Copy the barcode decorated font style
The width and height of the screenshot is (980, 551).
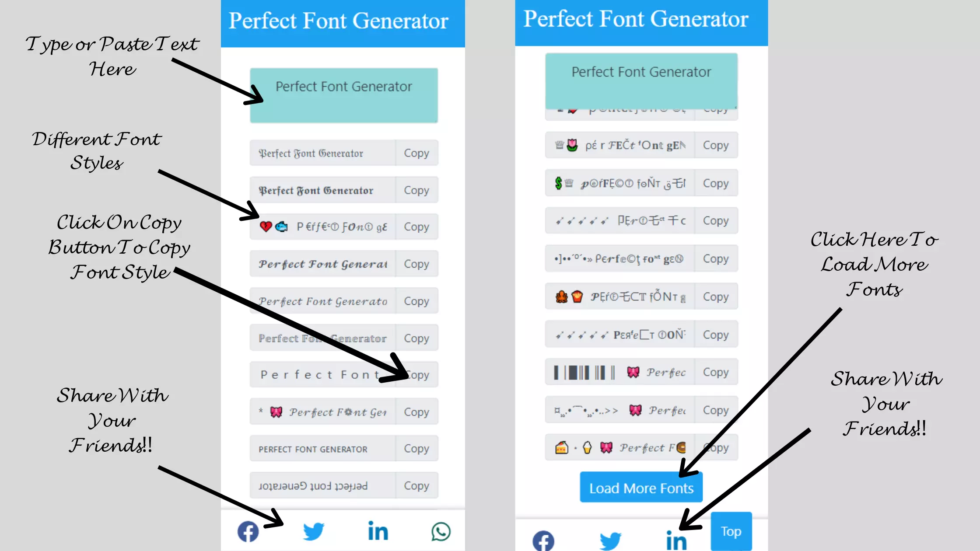(x=715, y=372)
